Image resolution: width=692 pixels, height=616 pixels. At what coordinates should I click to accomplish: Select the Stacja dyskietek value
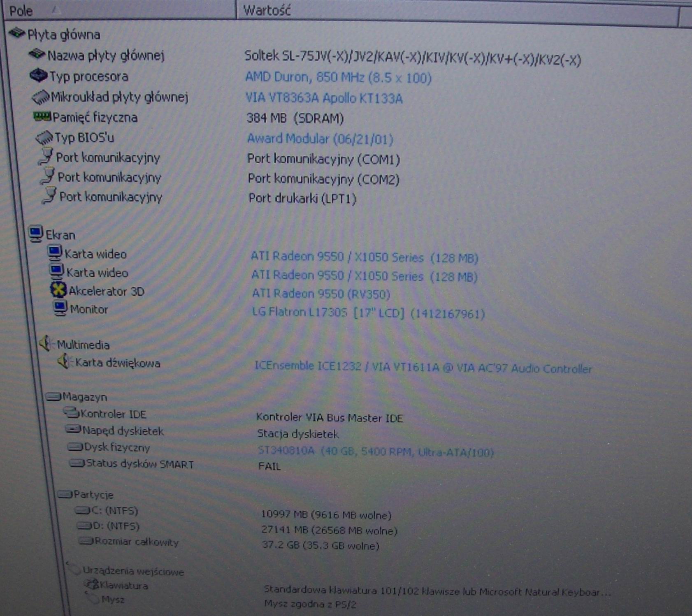coord(298,434)
